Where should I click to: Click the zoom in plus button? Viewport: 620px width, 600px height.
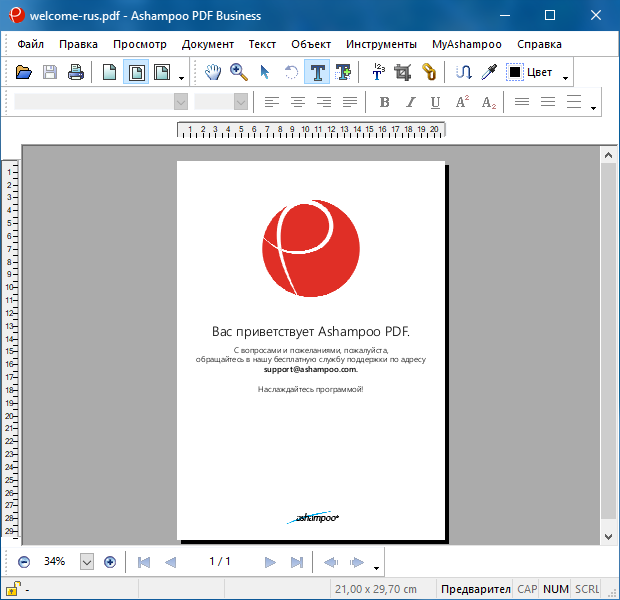coord(110,562)
